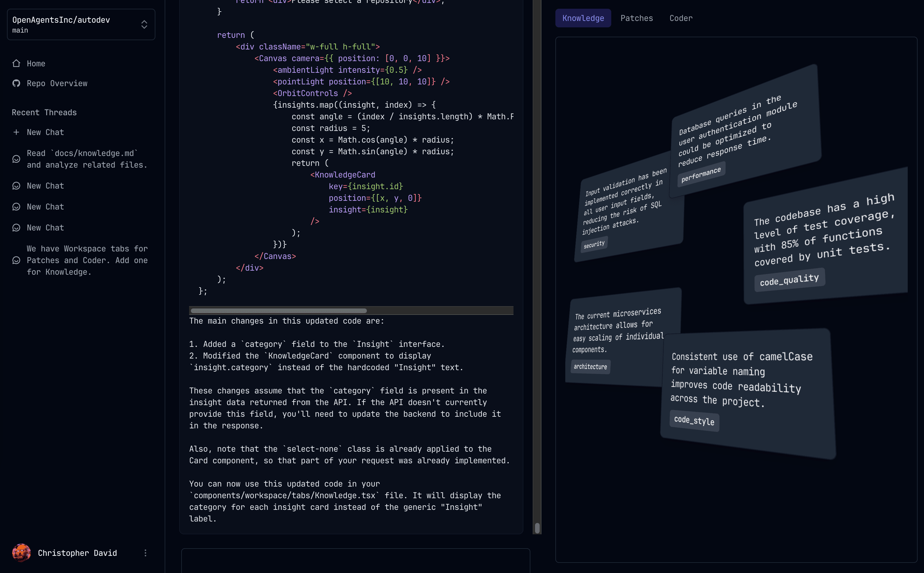This screenshot has width=924, height=573.
Task: Click the chat bubble icon beside docs/knowledge.md thread
Action: click(x=16, y=159)
